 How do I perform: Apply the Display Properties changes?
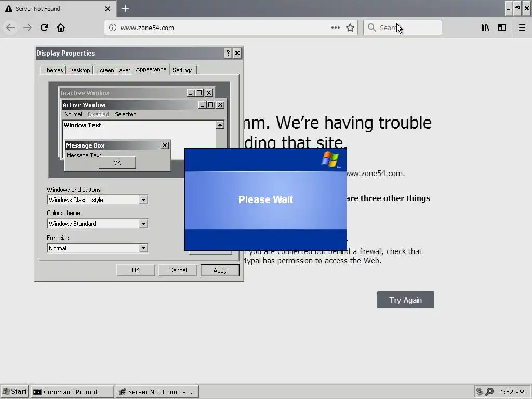click(x=220, y=270)
